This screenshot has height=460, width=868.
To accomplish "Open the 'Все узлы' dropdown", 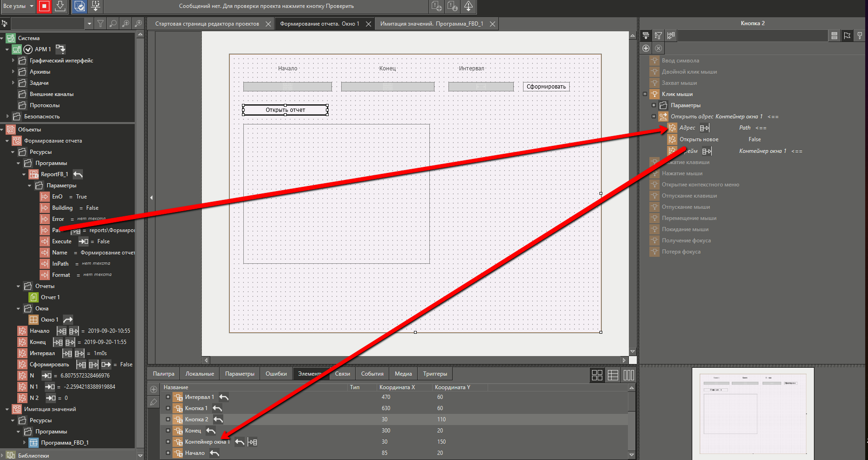I will (18, 6).
